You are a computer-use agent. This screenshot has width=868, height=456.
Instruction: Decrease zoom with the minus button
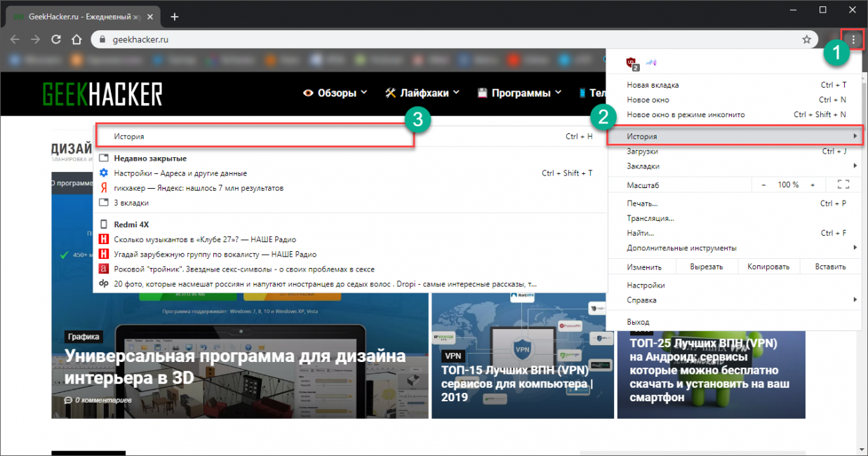pyautogui.click(x=763, y=185)
